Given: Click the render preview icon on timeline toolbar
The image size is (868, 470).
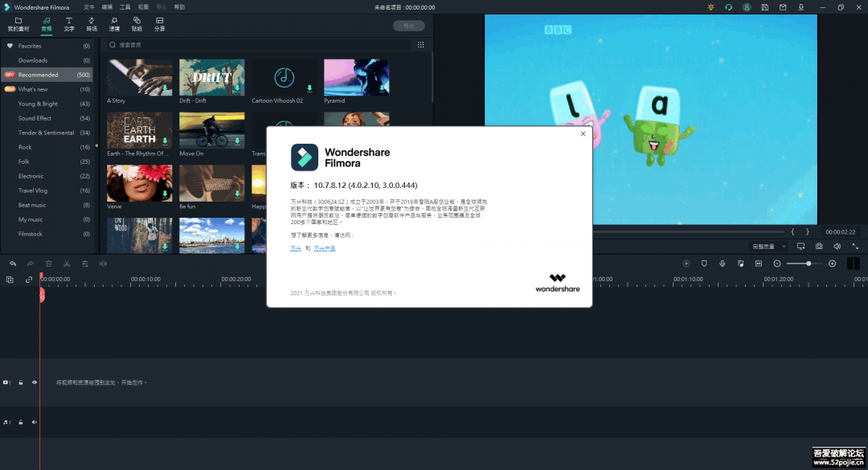Looking at the screenshot, I should [x=686, y=264].
